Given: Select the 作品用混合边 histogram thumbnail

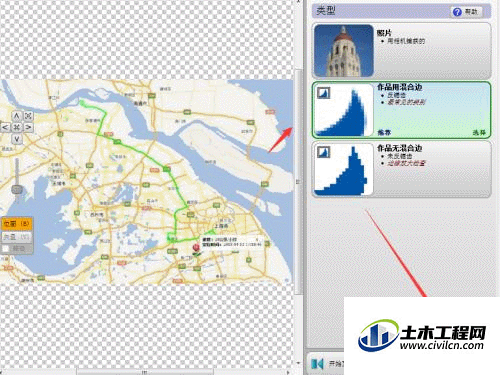Looking at the screenshot, I should [344, 110].
